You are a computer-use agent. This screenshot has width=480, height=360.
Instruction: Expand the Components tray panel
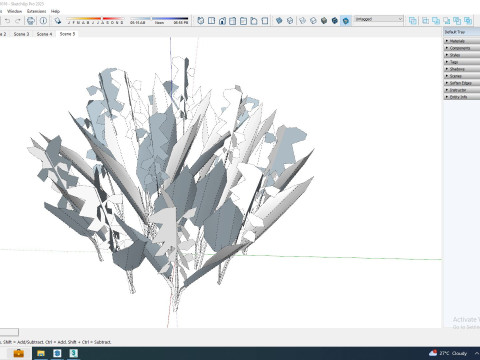pos(462,48)
